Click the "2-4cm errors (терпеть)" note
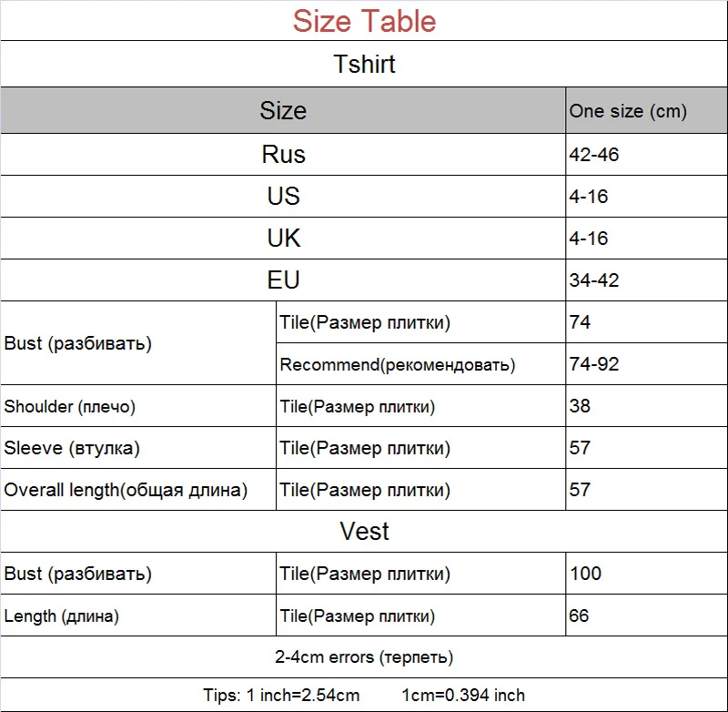This screenshot has width=728, height=712. (x=364, y=656)
